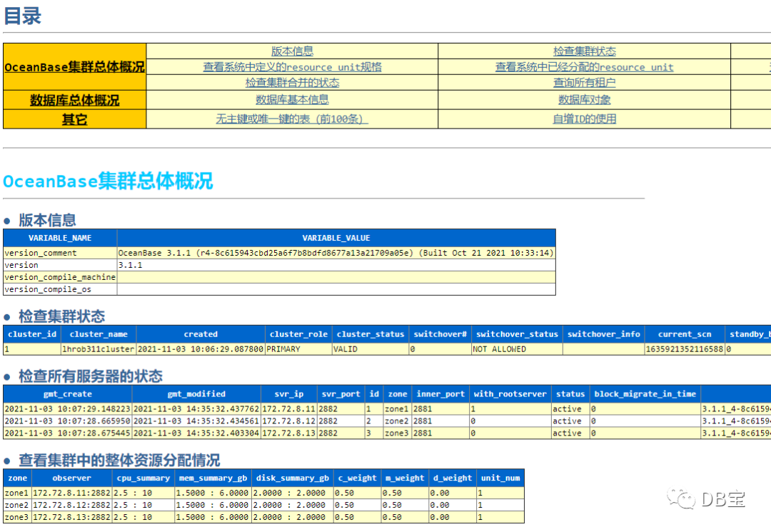771x532 pixels.
Task: Click the VARIABLE_NAME column header
Action: [60, 238]
